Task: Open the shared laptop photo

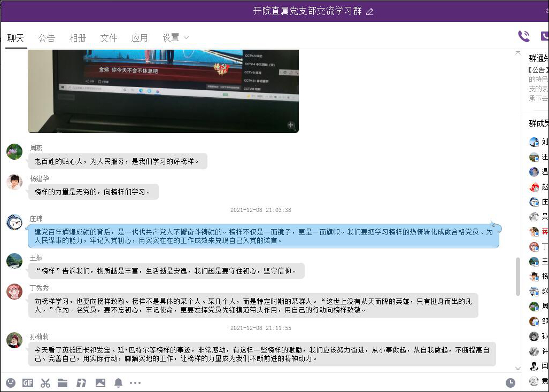Action: 163,91
